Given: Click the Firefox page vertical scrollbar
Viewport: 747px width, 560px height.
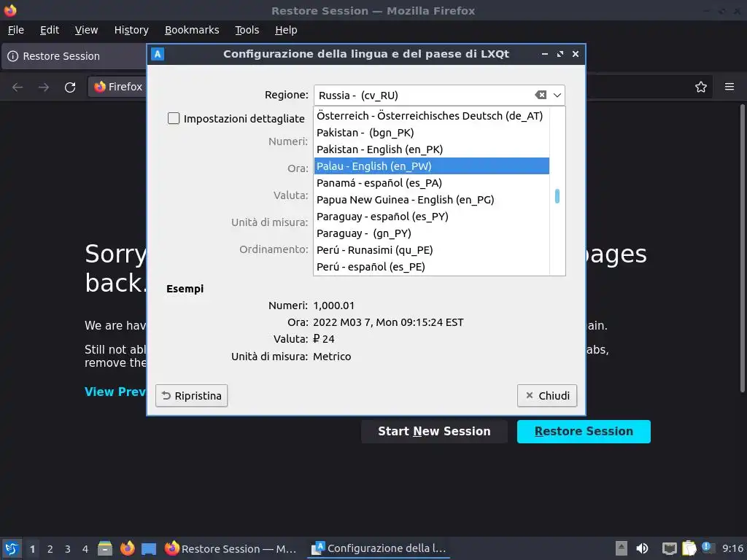Looking at the screenshot, I should click(742, 248).
